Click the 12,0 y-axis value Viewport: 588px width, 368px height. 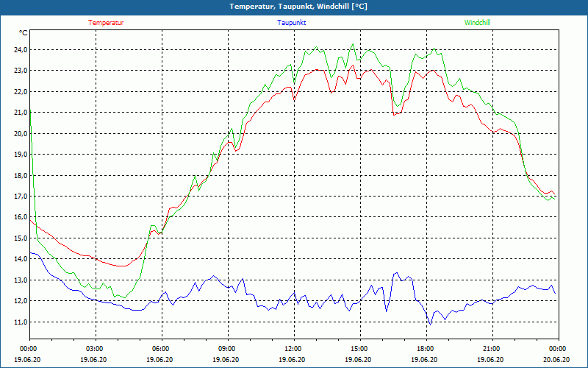pyautogui.click(x=19, y=301)
